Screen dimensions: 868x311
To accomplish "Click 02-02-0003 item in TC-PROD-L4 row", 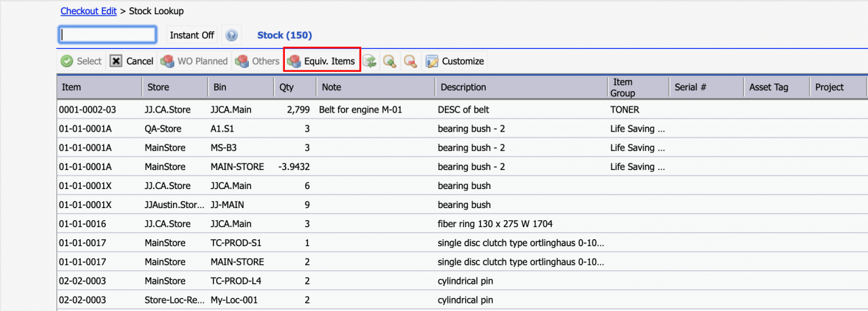I will [x=83, y=280].
